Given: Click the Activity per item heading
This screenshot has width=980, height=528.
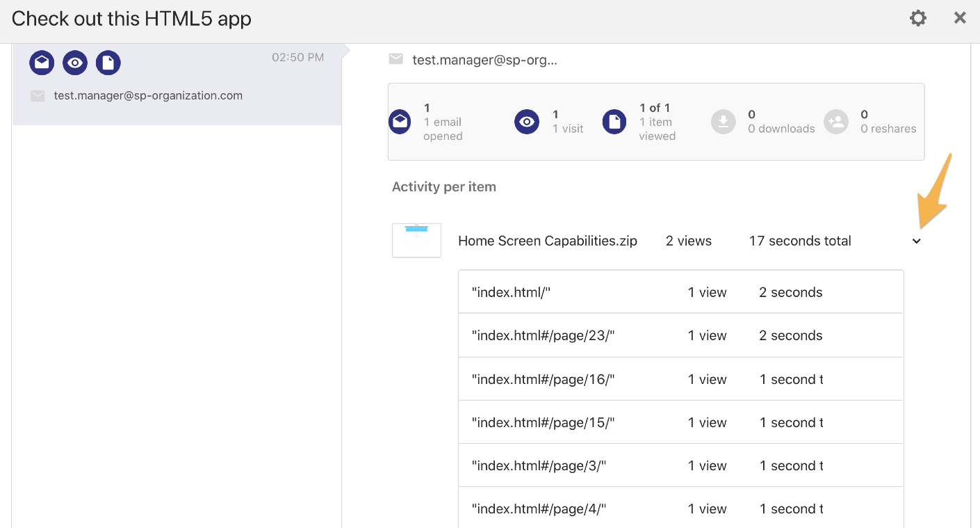Looking at the screenshot, I should (x=444, y=186).
